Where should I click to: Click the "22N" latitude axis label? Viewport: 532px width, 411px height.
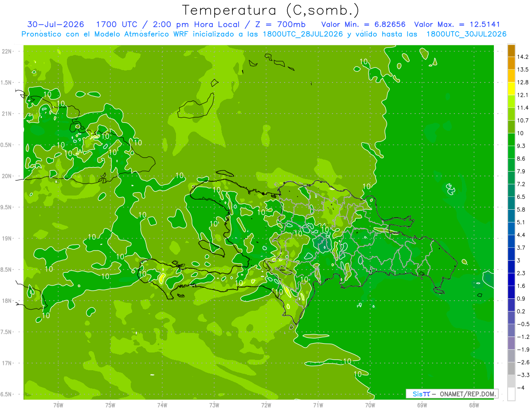click(x=7, y=51)
